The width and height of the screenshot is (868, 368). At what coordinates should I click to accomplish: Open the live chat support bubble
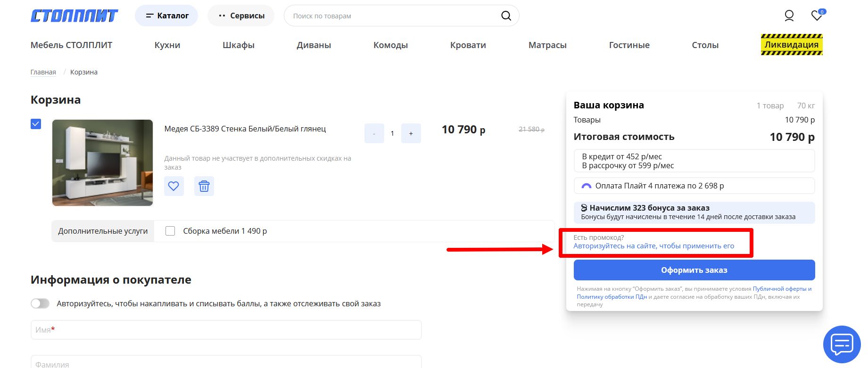[x=842, y=344]
